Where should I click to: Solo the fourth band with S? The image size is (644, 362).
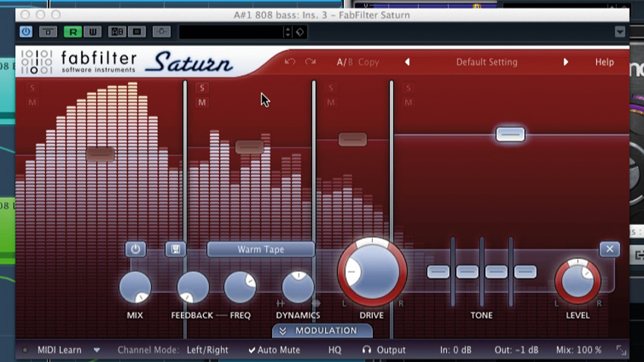[408, 88]
